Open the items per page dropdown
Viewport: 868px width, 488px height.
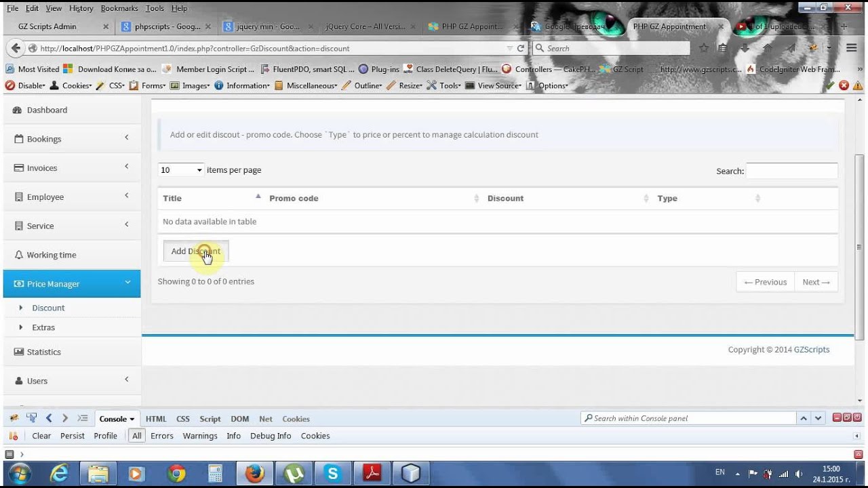[x=181, y=170]
